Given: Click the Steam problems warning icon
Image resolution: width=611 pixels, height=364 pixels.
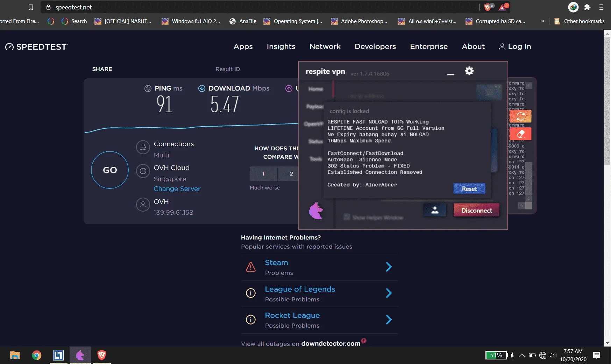Looking at the screenshot, I should (x=251, y=267).
